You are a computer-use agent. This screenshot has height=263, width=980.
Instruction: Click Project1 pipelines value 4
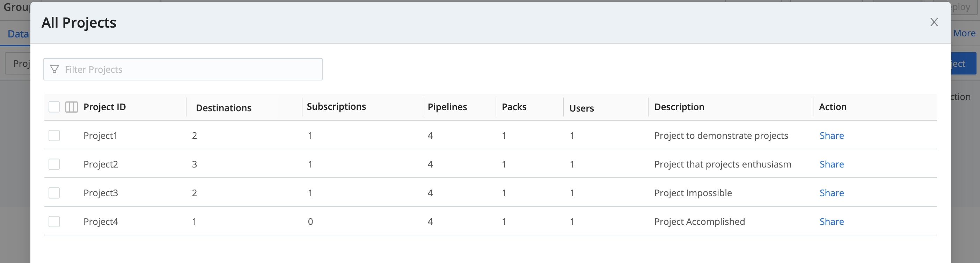tap(430, 136)
